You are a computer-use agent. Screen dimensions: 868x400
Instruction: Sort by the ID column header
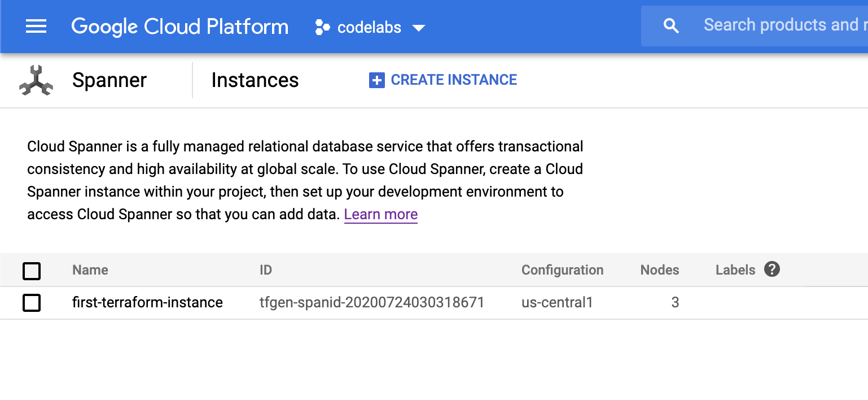pyautogui.click(x=265, y=270)
